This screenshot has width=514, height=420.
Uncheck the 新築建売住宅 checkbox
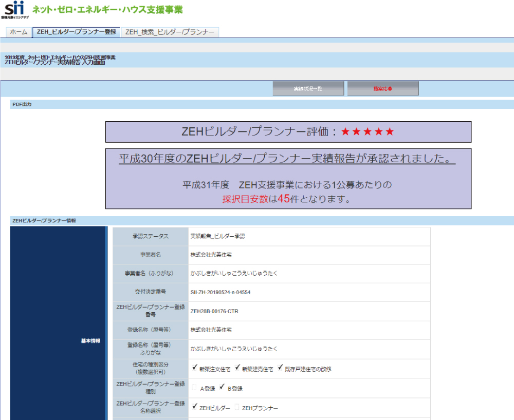[237, 368]
